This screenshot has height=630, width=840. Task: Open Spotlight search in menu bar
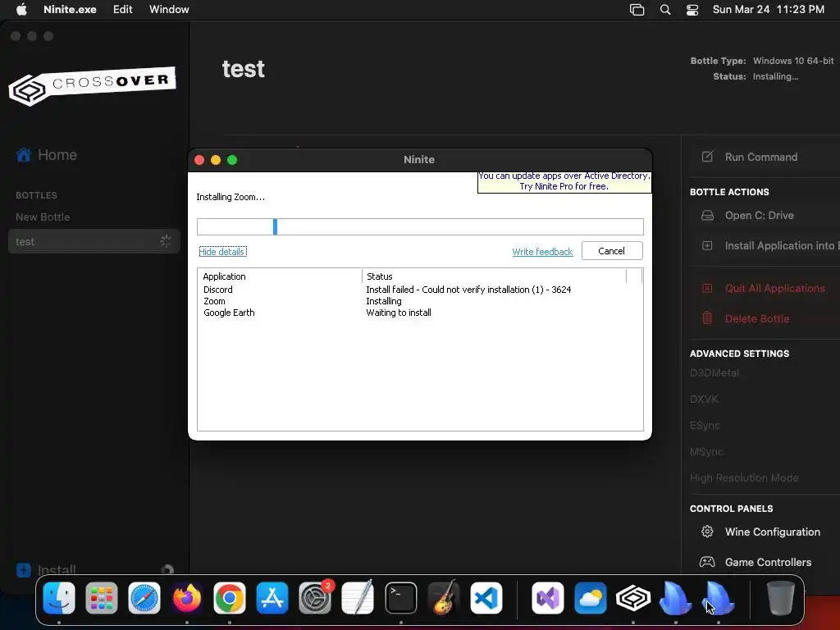[664, 10]
